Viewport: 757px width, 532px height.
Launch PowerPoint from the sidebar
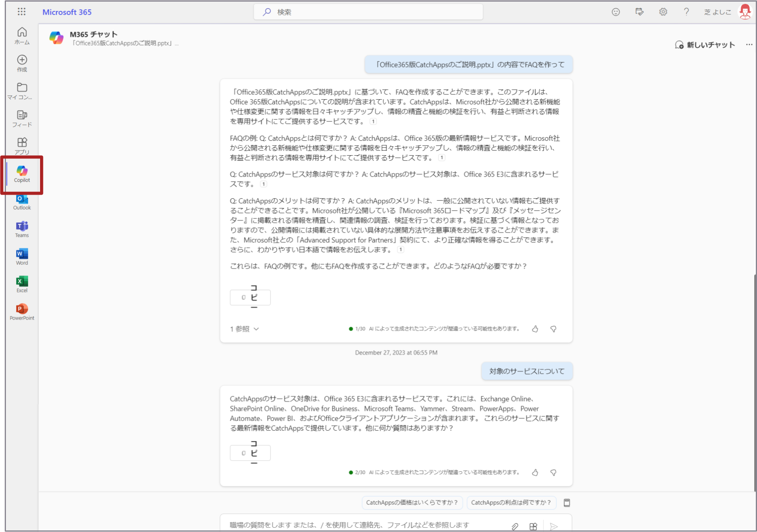pyautogui.click(x=22, y=312)
